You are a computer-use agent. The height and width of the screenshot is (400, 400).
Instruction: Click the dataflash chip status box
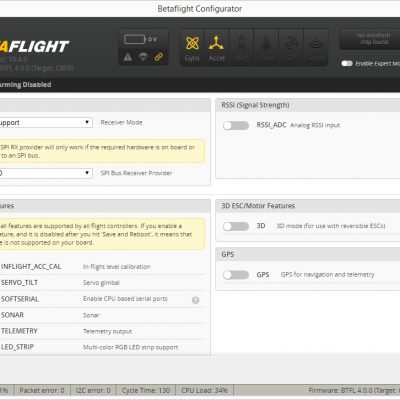(370, 39)
